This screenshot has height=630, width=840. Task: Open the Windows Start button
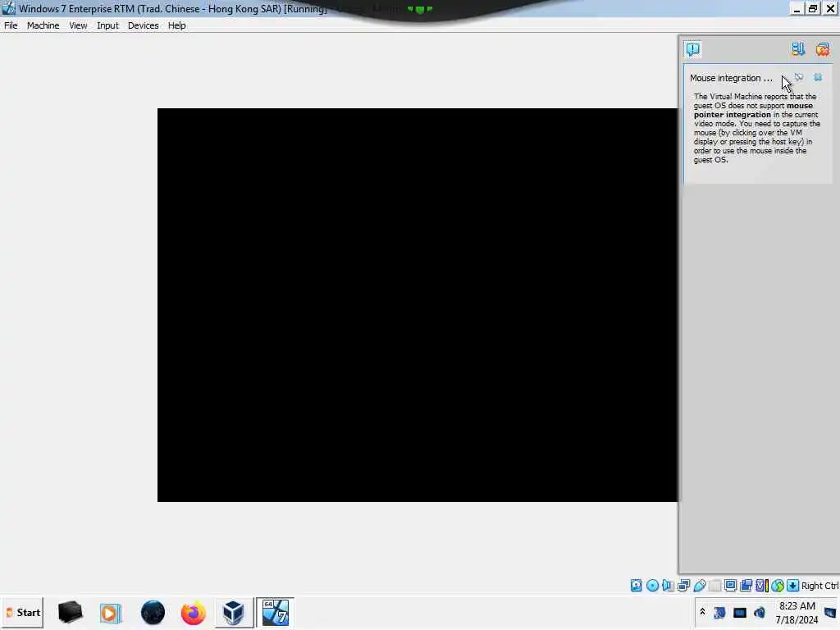[22, 612]
